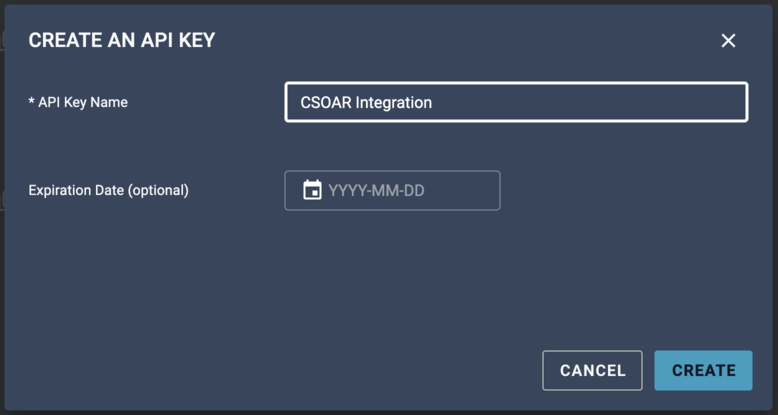This screenshot has width=778, height=415.
Task: Cancel the API key creation
Action: point(592,370)
